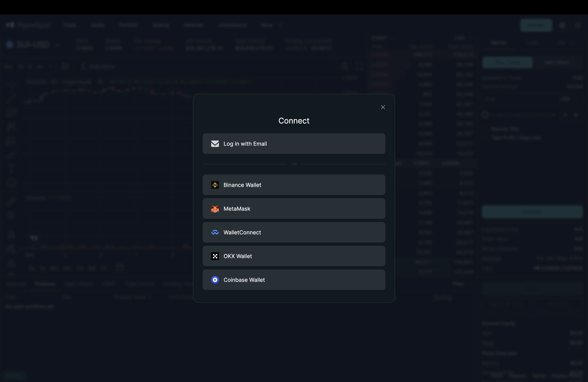This screenshot has width=588, height=382.
Task: Expand the SUI-USD pair selector
Action: (33, 45)
